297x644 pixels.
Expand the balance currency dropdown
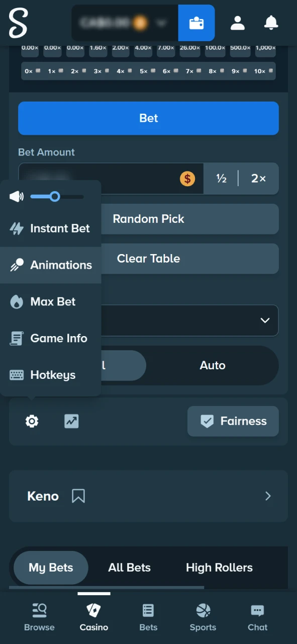coord(161,23)
